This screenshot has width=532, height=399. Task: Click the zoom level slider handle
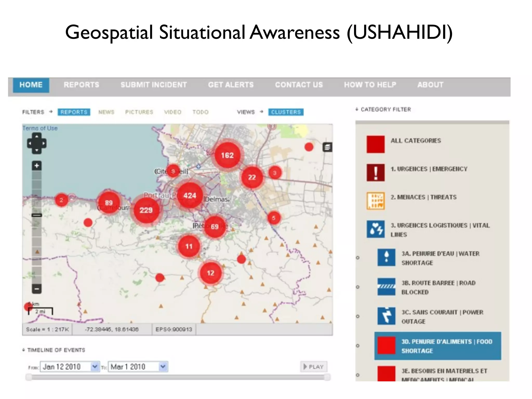click(x=37, y=215)
